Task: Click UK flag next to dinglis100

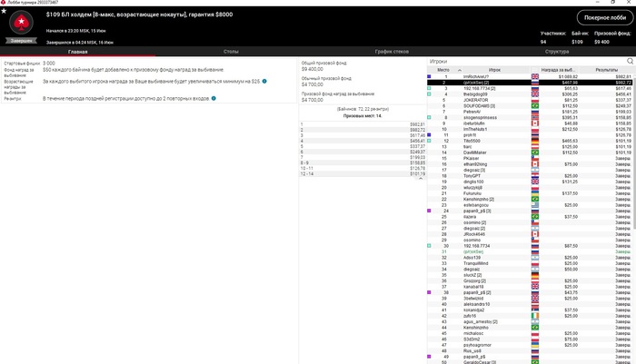Action: (x=535, y=182)
